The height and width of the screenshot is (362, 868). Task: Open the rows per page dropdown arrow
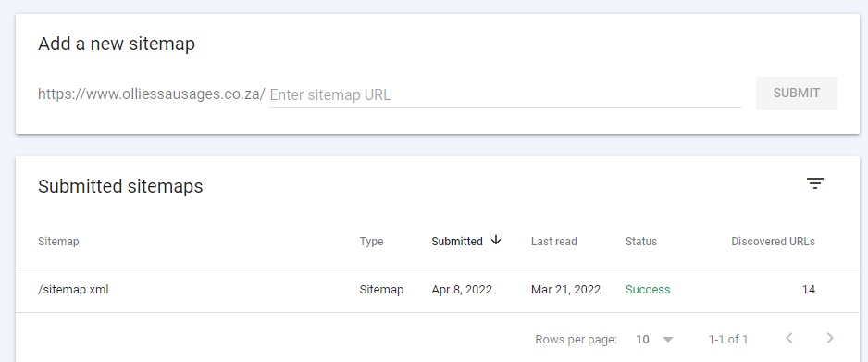click(x=668, y=339)
